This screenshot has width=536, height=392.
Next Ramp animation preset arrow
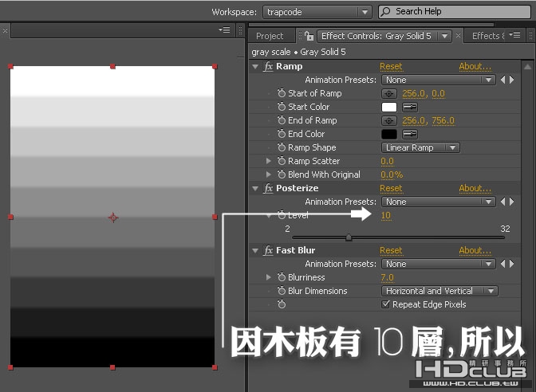pos(512,80)
